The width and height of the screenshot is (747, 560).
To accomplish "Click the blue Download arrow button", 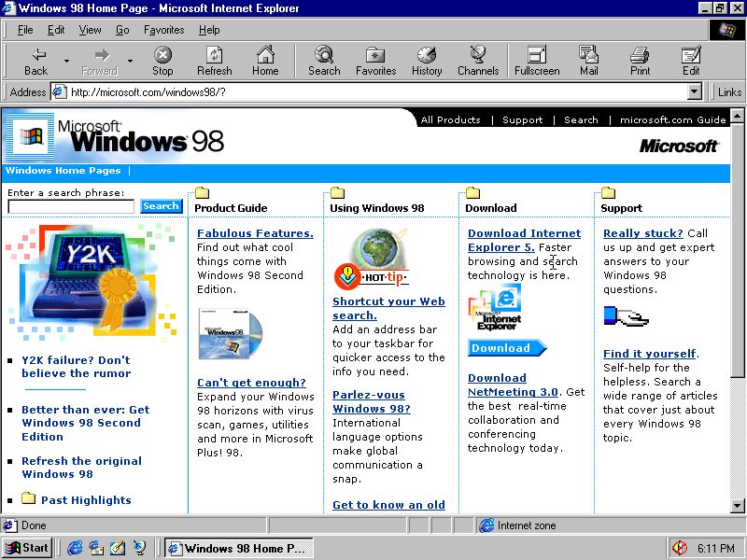I will coord(507,347).
